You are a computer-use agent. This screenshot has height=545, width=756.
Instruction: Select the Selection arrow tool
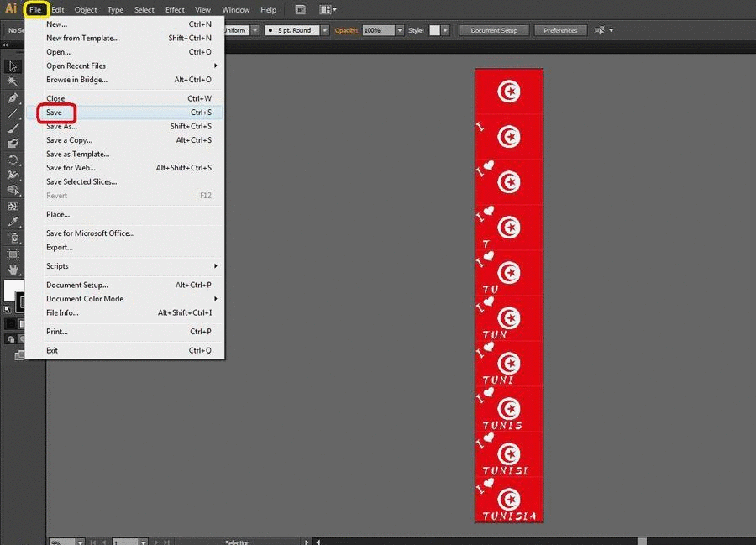pyautogui.click(x=13, y=66)
